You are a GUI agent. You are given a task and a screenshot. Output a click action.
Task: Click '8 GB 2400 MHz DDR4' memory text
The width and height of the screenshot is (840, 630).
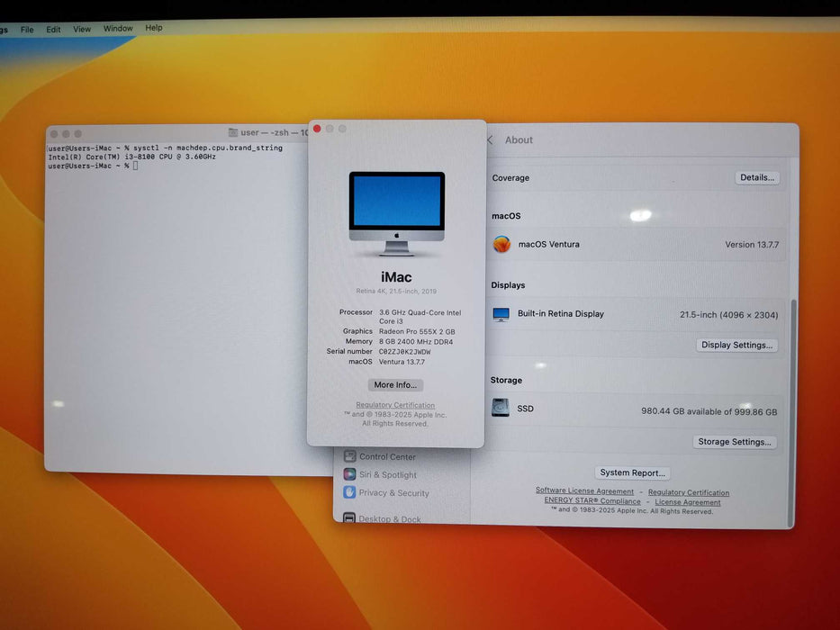click(x=416, y=342)
